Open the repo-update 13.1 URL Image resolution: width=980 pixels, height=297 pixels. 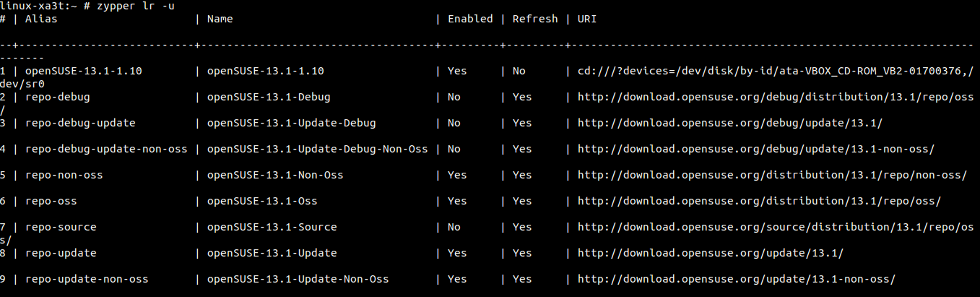tap(710, 253)
